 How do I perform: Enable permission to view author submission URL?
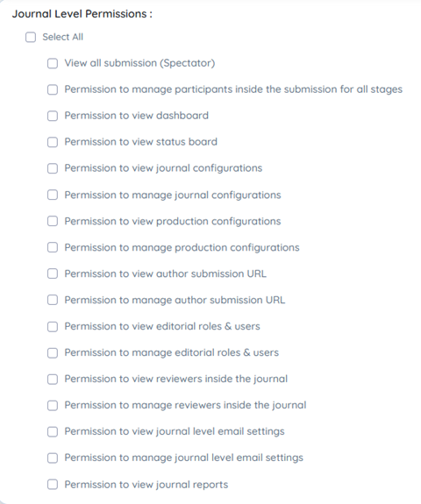(53, 273)
